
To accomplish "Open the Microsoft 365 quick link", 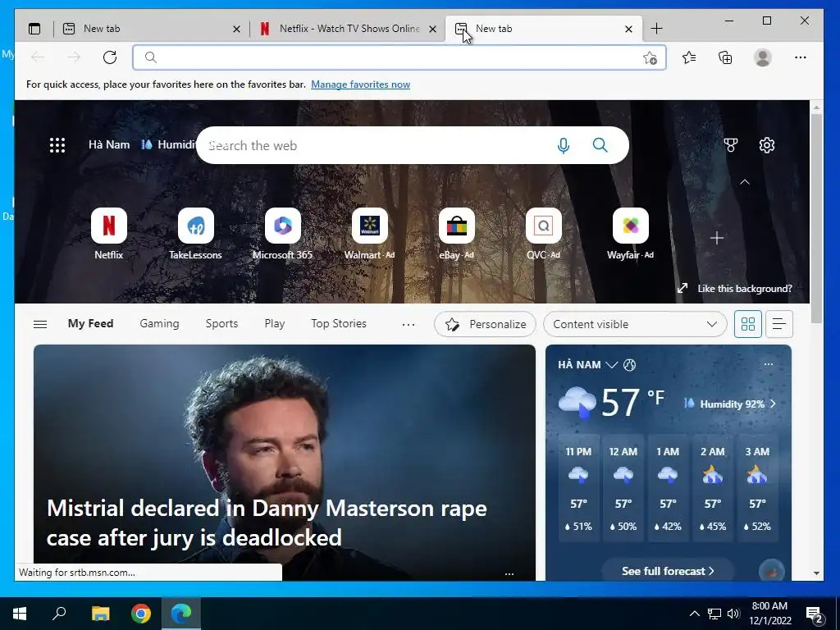I will click(282, 234).
